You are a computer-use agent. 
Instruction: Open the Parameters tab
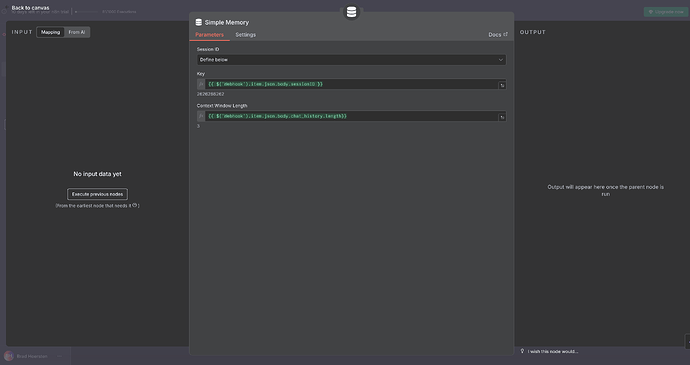point(209,35)
